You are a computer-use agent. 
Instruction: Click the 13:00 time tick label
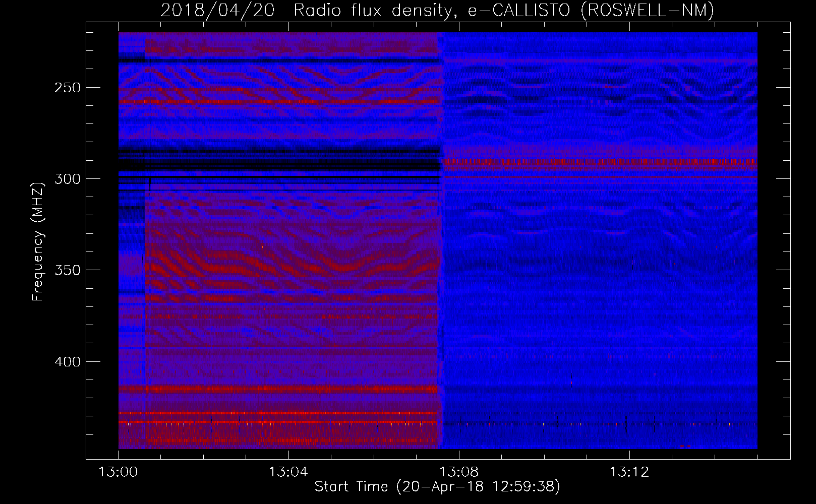tap(118, 472)
